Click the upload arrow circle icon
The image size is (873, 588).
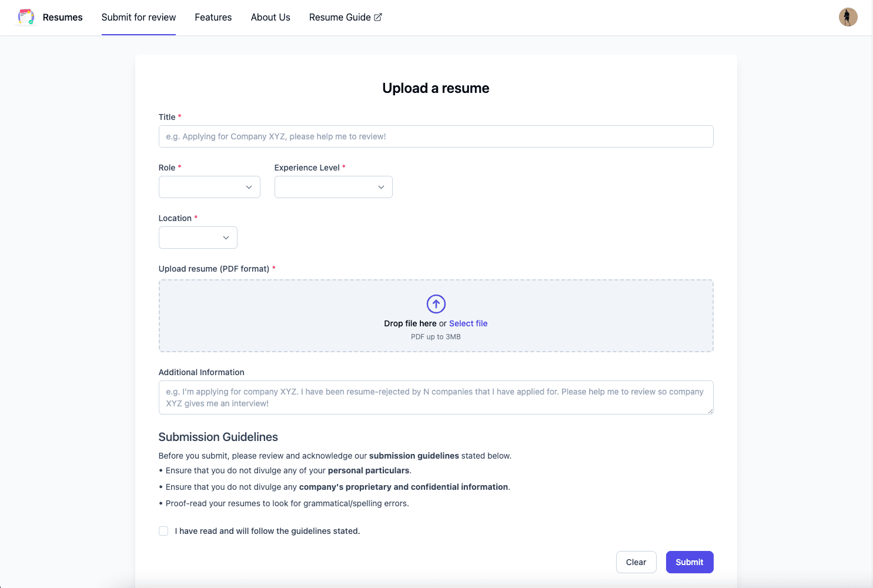(436, 304)
